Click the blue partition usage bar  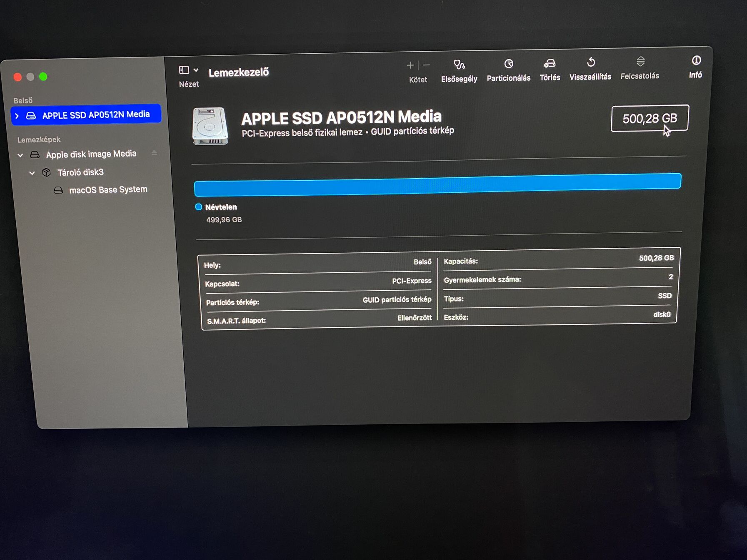tap(437, 185)
